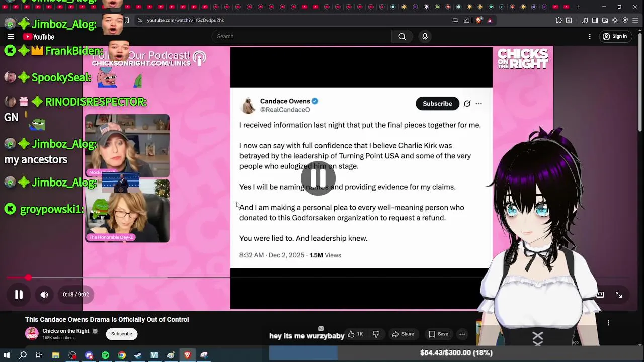Dislike the video with thumbs down
Image resolution: width=644 pixels, height=362 pixels.
[376, 334]
